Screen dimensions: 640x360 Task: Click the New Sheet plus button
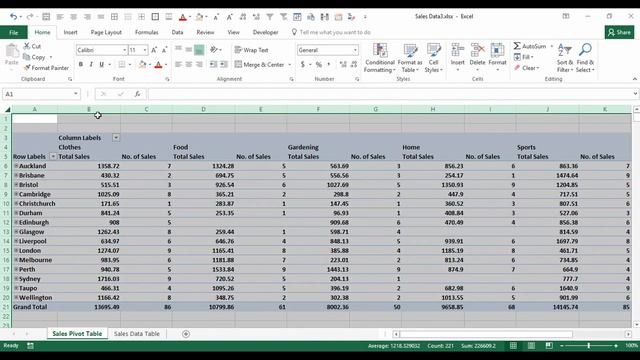186,334
